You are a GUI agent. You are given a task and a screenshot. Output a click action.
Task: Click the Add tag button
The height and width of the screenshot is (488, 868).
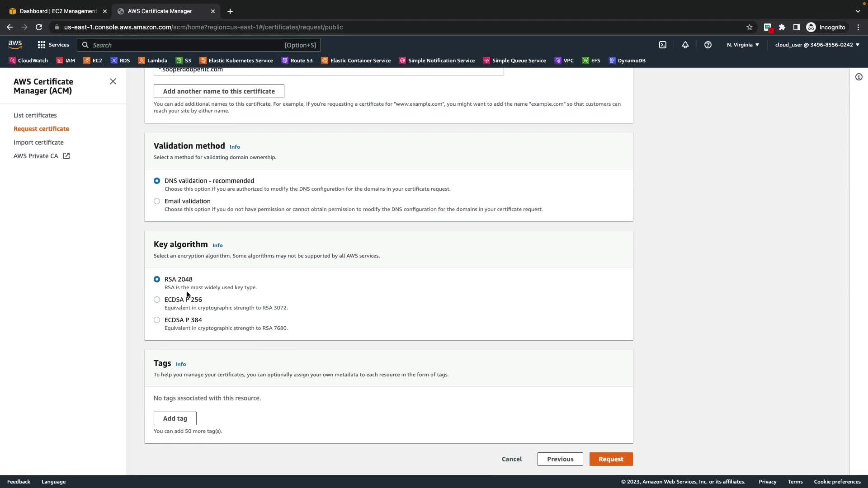175,418
